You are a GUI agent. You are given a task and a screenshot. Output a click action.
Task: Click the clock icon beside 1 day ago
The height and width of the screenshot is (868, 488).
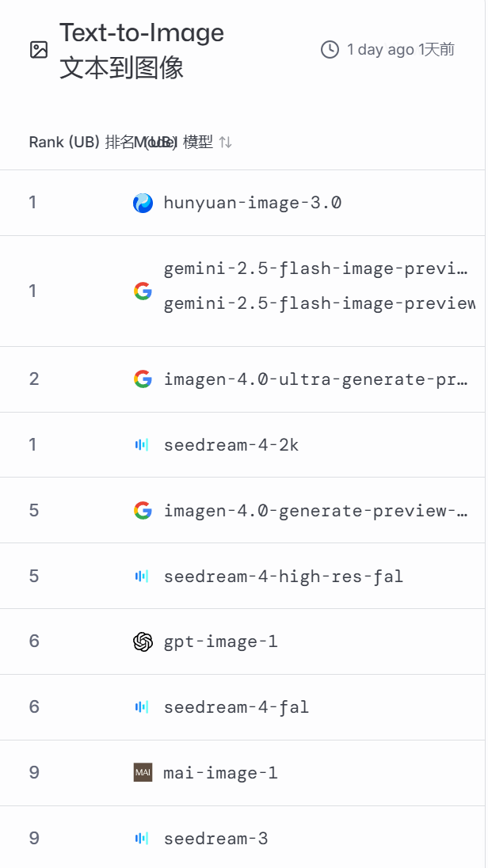point(330,50)
